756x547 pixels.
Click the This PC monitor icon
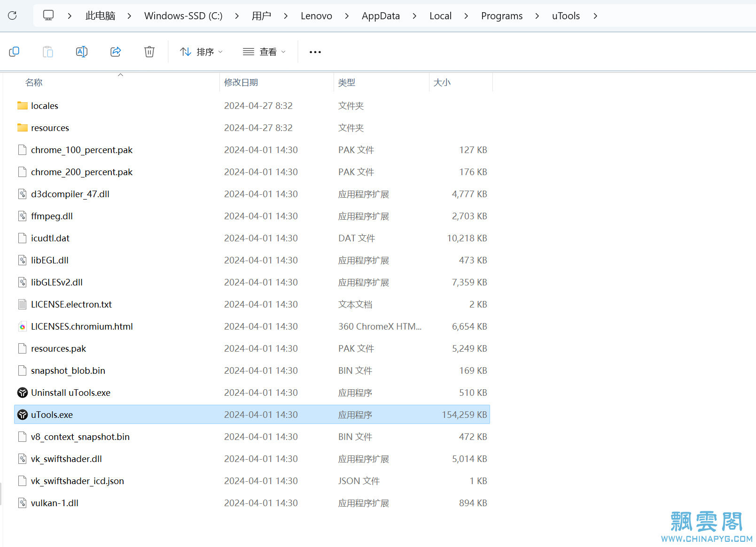pyautogui.click(x=48, y=15)
